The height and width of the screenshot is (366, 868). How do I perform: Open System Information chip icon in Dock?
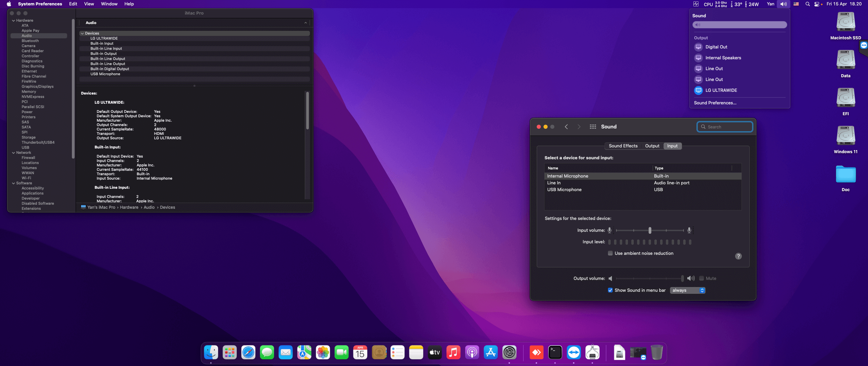(x=592, y=353)
